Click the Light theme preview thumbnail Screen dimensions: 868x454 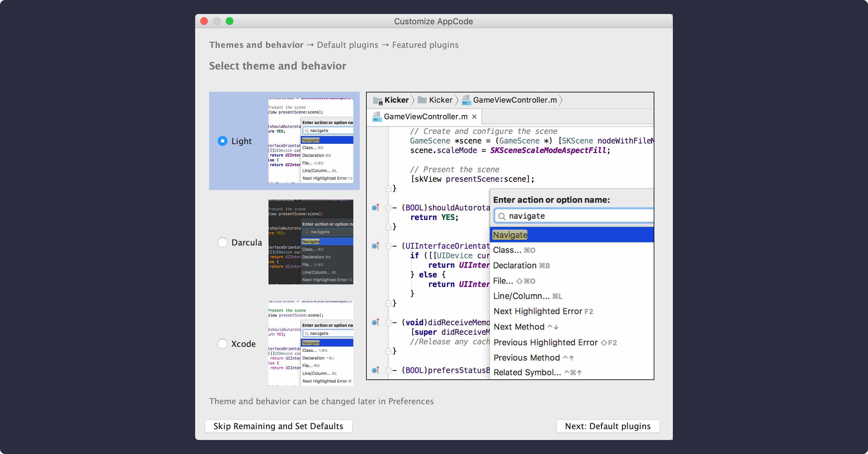(x=311, y=141)
